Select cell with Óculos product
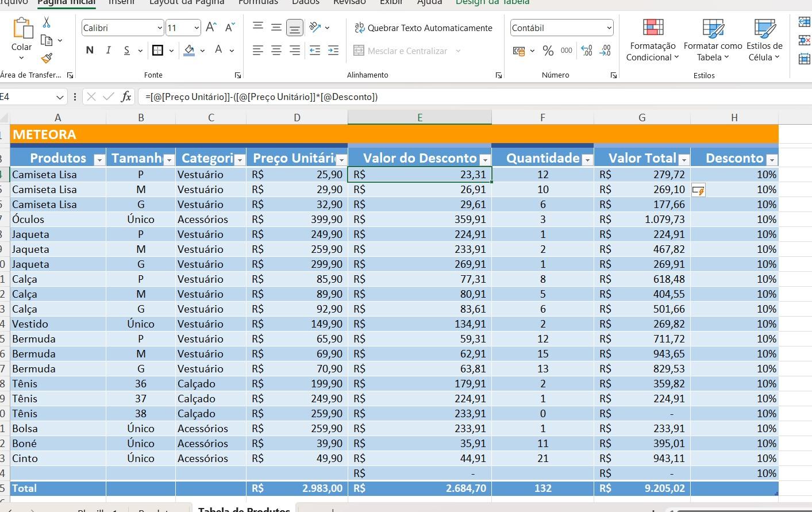The image size is (812, 512). pos(58,220)
